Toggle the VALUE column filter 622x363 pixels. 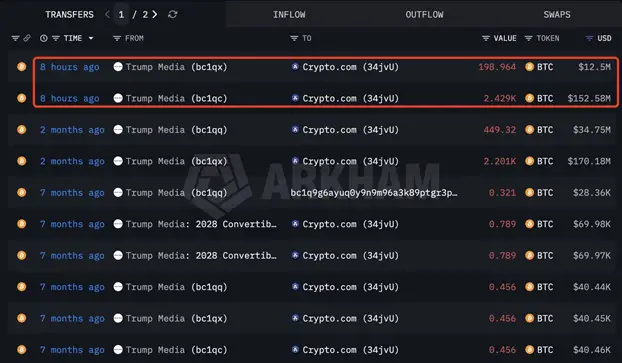486,38
